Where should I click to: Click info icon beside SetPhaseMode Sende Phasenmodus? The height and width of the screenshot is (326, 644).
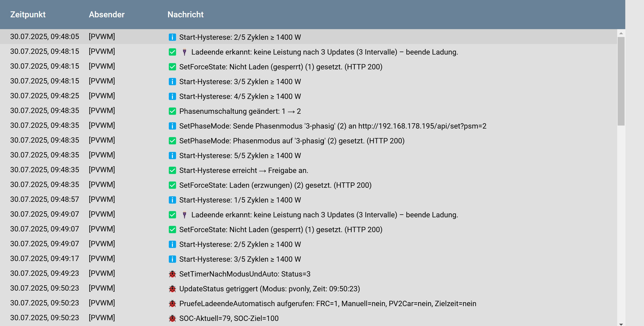pyautogui.click(x=172, y=126)
